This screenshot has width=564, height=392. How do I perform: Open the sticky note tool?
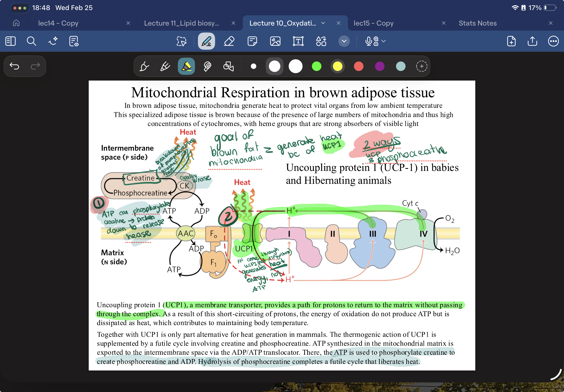click(x=252, y=41)
